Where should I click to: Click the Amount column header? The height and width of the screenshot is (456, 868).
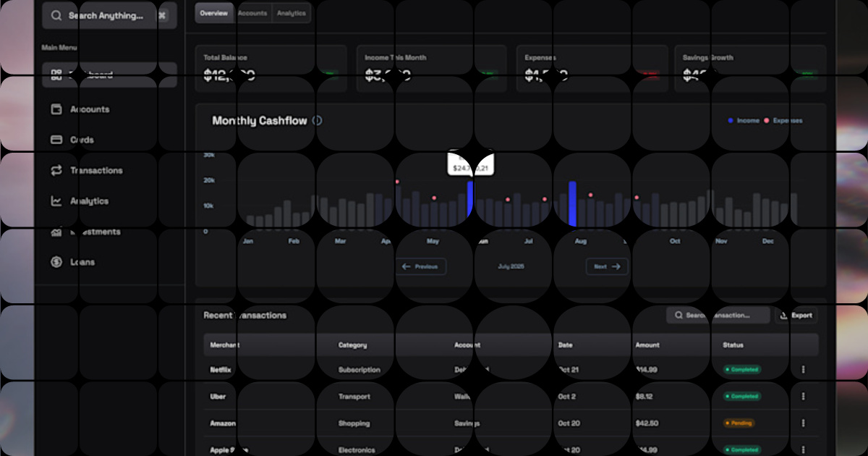pos(647,345)
